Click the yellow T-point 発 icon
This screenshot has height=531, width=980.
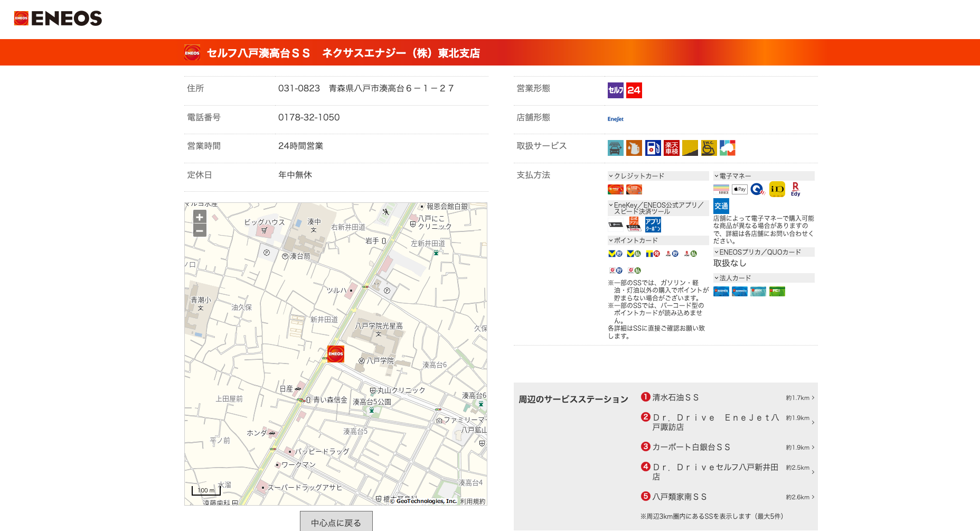pos(653,254)
